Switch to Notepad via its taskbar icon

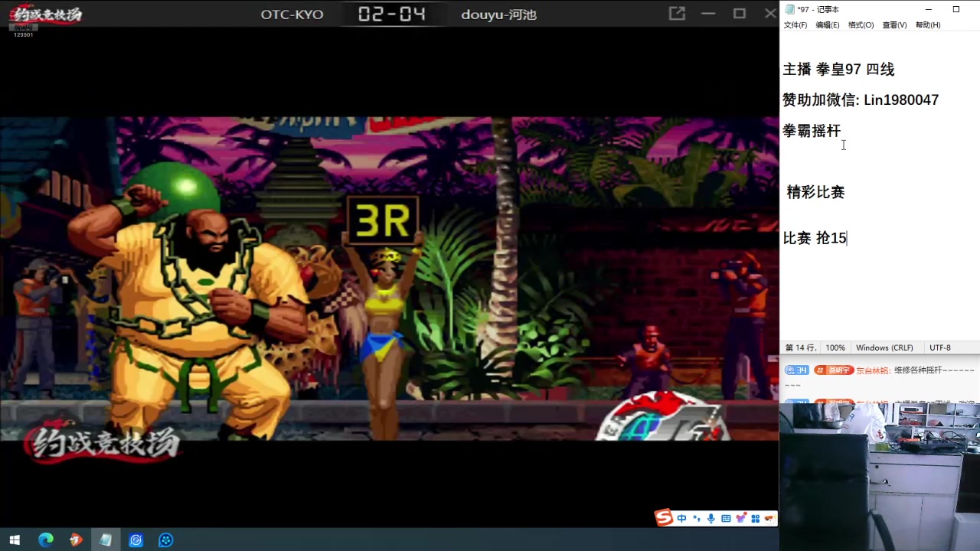click(x=106, y=540)
